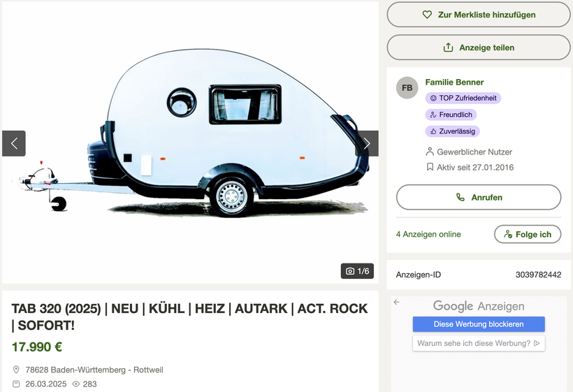This screenshot has height=392, width=573.
Task: Toggle the Folge ich follow button
Action: click(x=527, y=234)
